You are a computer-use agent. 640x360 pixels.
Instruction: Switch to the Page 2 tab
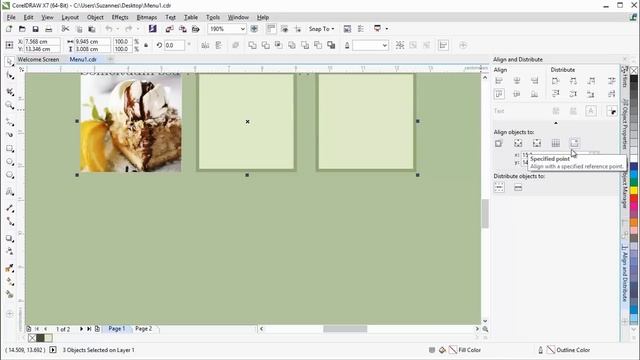click(144, 329)
